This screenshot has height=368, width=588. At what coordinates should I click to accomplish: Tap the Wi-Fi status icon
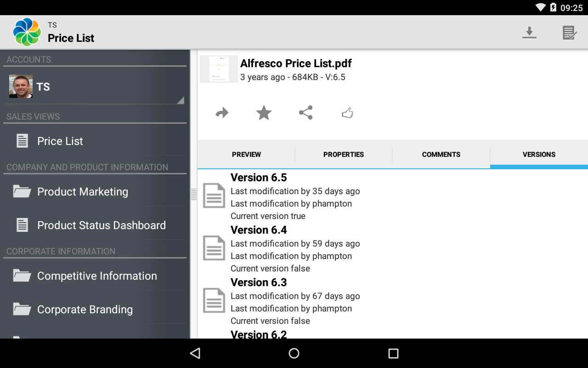541,7
